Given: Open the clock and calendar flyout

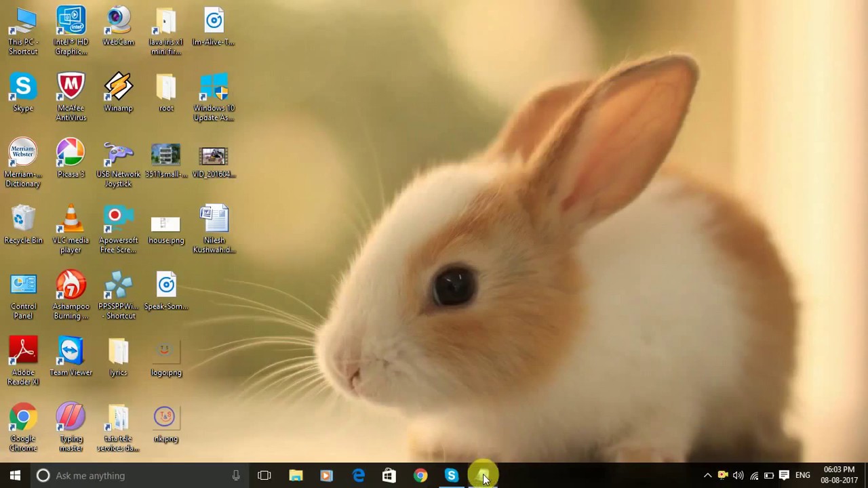Looking at the screenshot, I should point(839,475).
